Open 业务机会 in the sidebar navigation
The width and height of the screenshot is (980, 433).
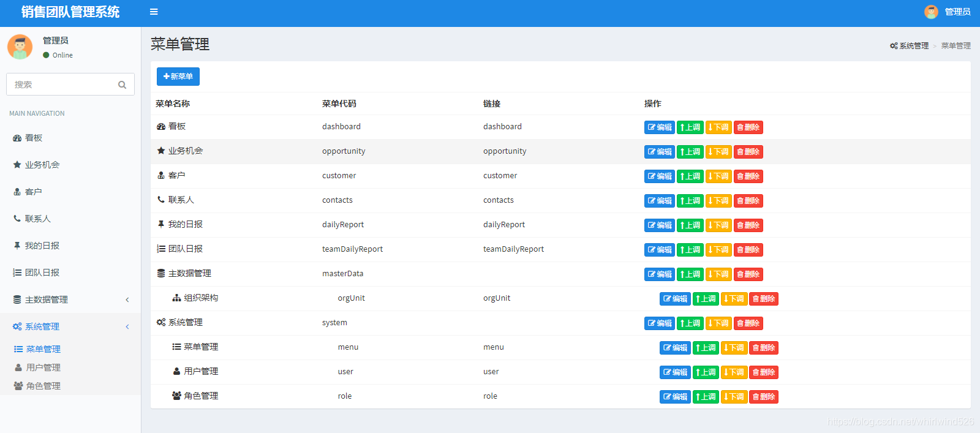[x=70, y=165]
